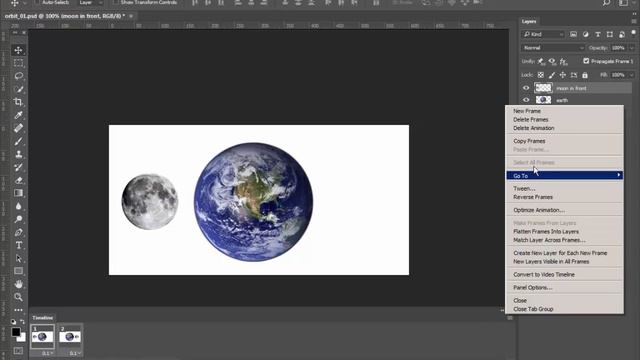This screenshot has width=640, height=360.
Task: Select the Brush tool
Action: point(18,141)
